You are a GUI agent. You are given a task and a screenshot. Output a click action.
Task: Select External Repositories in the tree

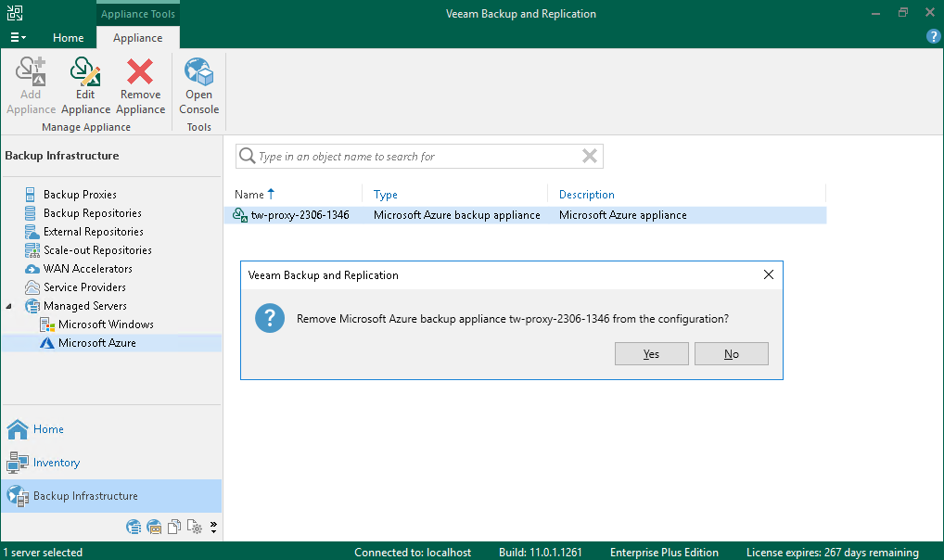(x=94, y=232)
